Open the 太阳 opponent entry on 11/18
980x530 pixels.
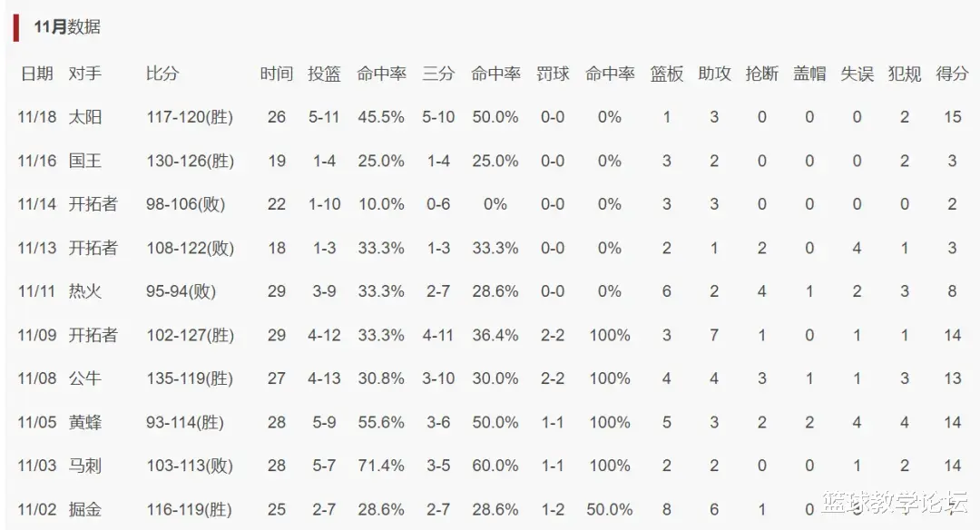point(84,117)
